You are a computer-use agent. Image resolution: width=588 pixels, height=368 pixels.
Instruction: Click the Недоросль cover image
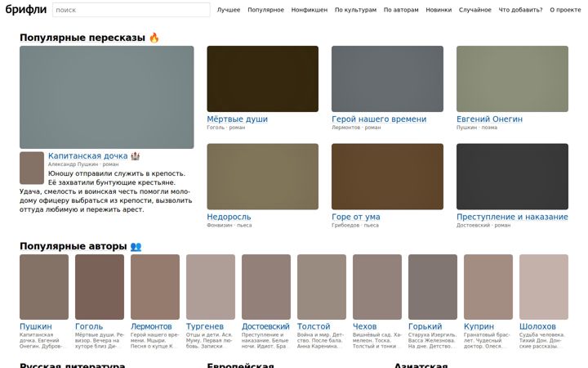[262, 177]
